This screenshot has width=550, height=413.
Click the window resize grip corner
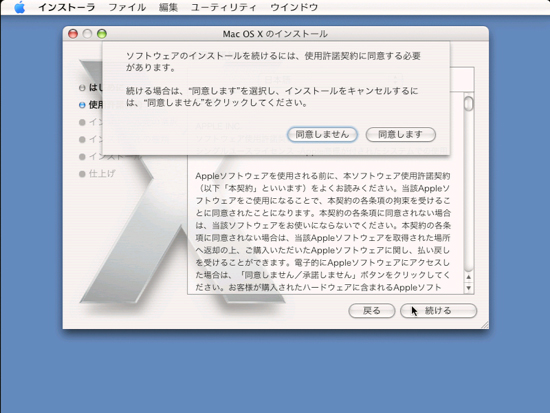(484, 325)
